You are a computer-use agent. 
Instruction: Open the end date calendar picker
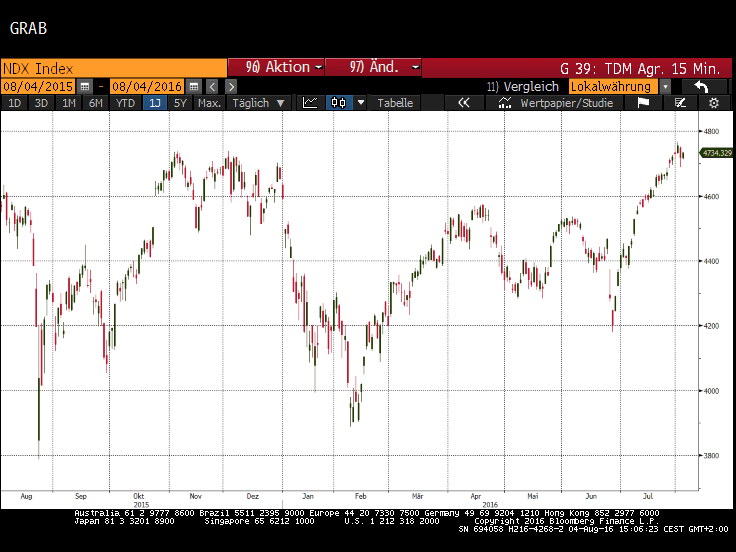tap(194, 87)
